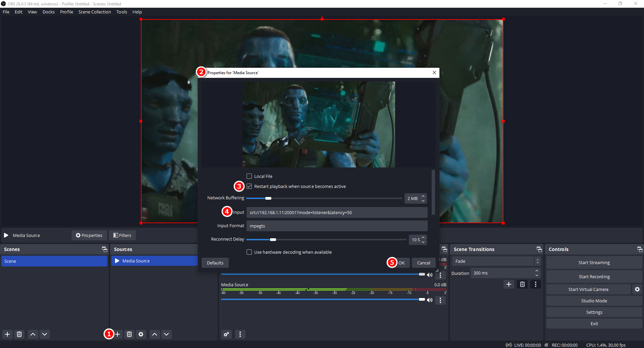
Task: Undock the Audio Mixer panel icon
Action: coord(444,249)
